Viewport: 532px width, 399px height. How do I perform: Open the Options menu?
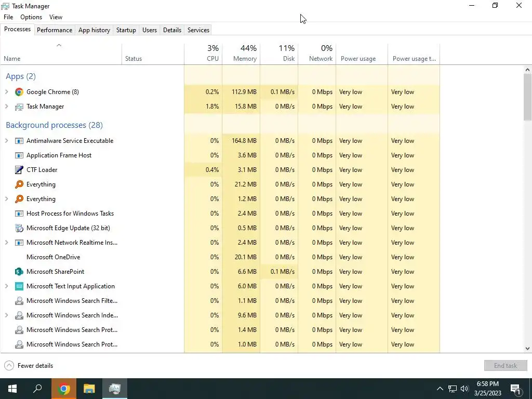point(31,17)
